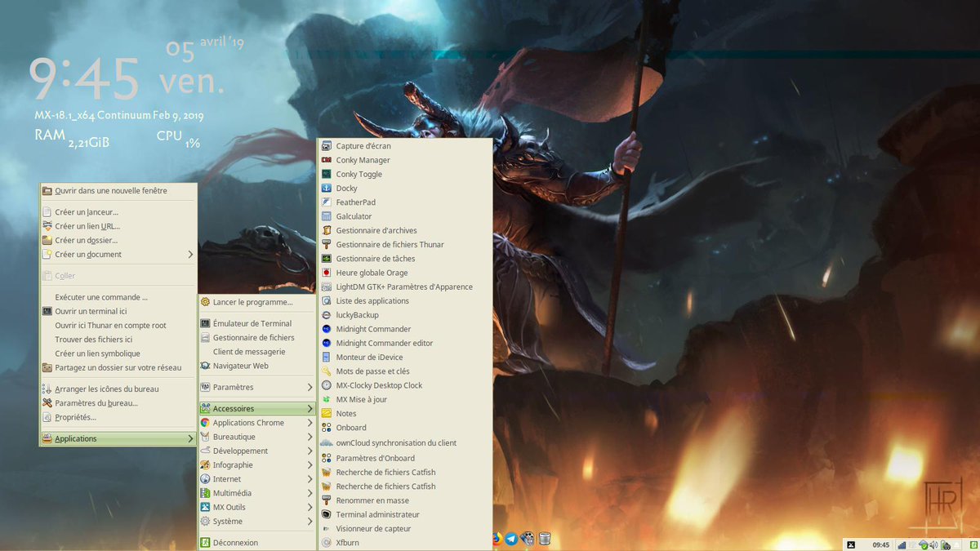980x551 pixels.
Task: Launch Monteur de iDevice
Action: pos(405,357)
